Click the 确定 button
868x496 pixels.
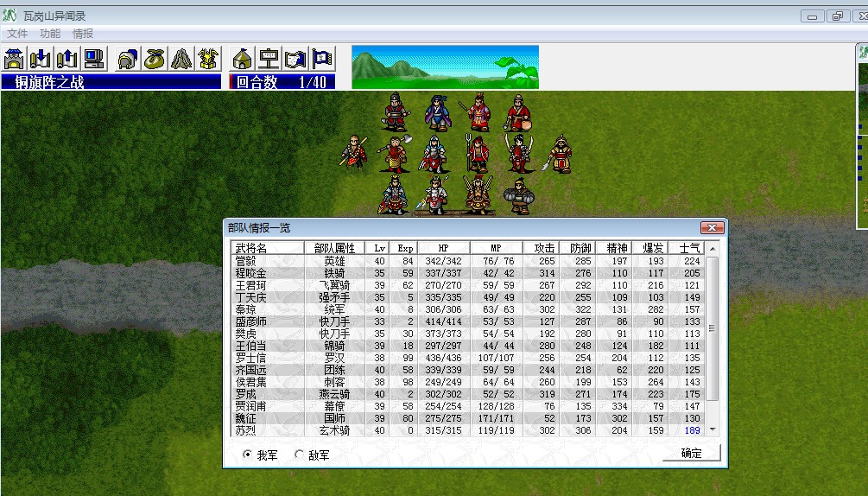point(692,453)
